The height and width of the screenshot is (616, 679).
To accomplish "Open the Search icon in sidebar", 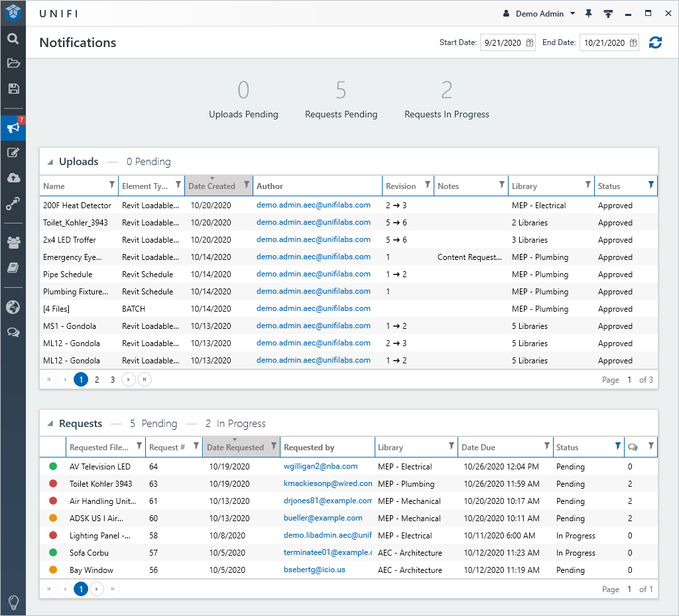I will click(x=13, y=38).
